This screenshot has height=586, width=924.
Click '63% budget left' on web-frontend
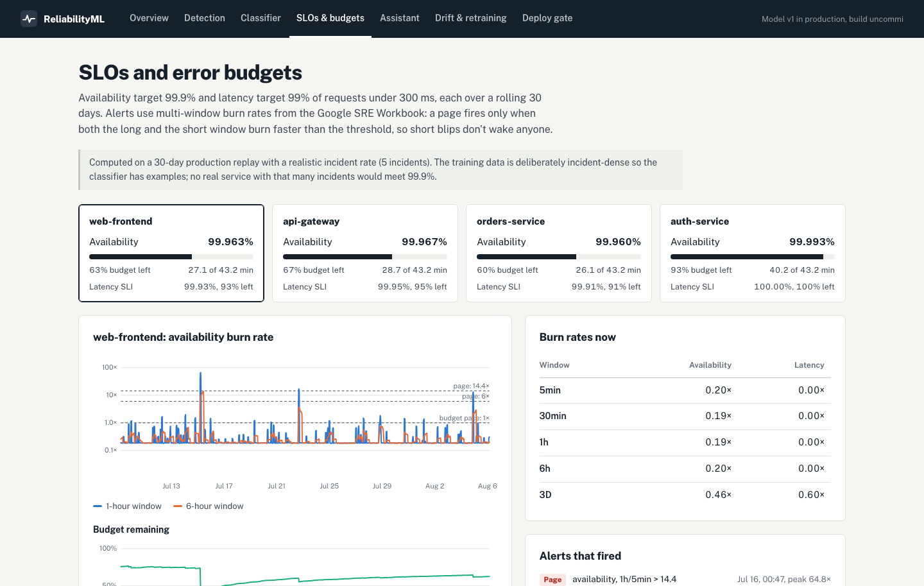point(120,270)
